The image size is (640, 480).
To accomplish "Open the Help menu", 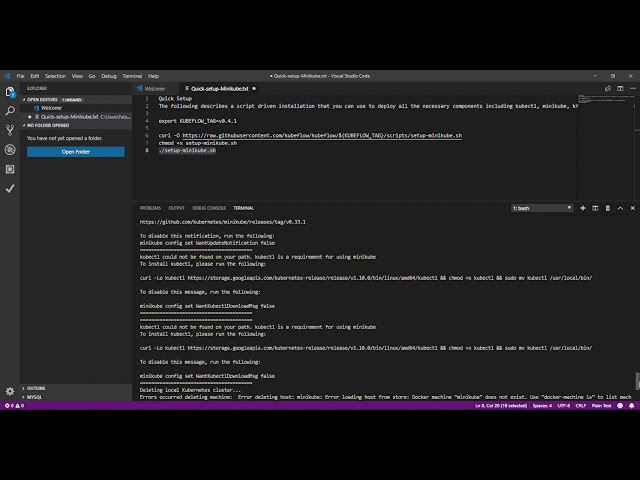I will coord(153,76).
